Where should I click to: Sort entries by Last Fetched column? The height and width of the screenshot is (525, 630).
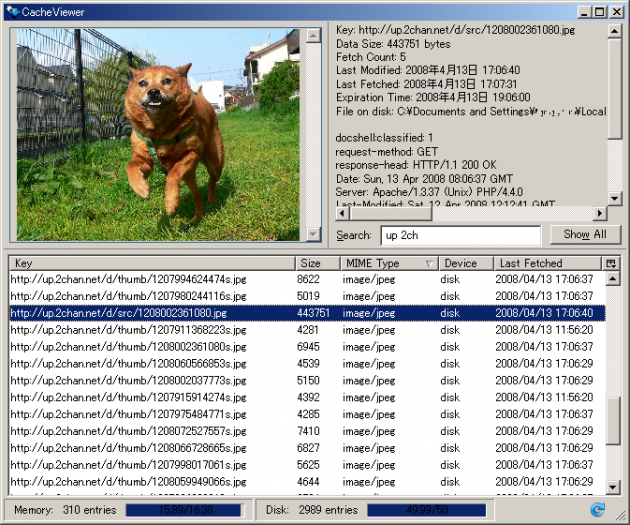click(545, 263)
